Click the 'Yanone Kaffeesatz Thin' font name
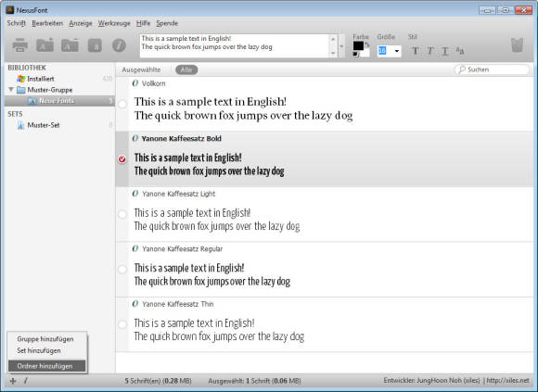Image resolution: width=538 pixels, height=392 pixels. tap(178, 304)
